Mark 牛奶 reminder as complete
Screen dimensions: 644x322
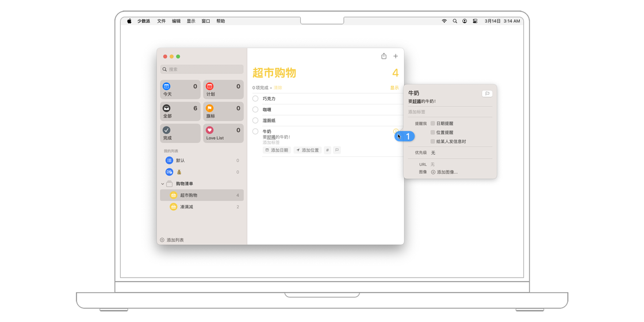click(255, 132)
